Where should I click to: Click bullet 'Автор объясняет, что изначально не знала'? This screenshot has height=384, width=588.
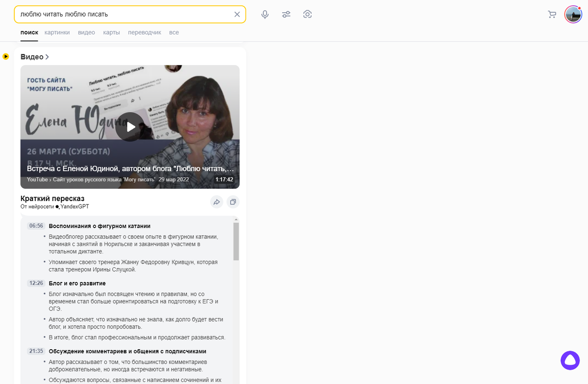(x=136, y=323)
